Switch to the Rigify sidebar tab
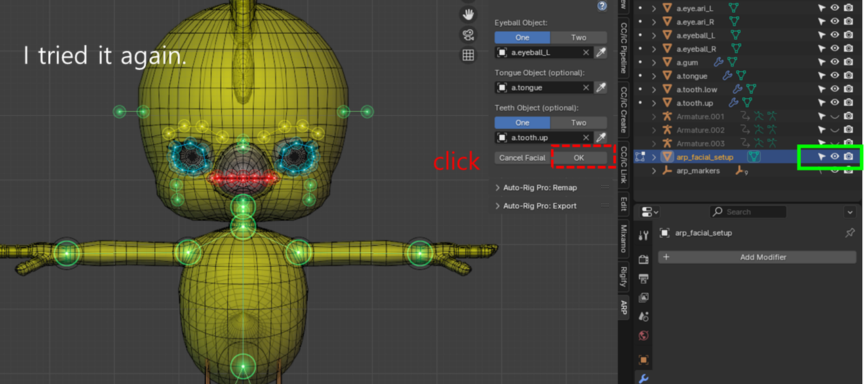Viewport: 868px width, 384px height. (x=624, y=276)
